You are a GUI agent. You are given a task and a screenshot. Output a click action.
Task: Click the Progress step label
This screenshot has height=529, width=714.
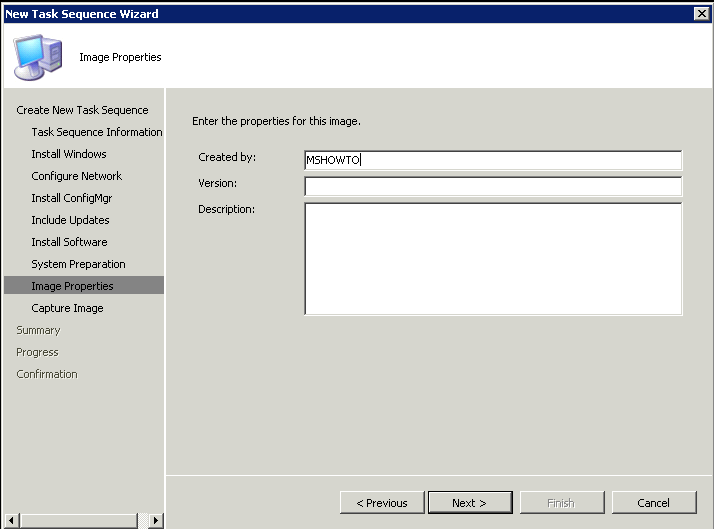point(37,352)
